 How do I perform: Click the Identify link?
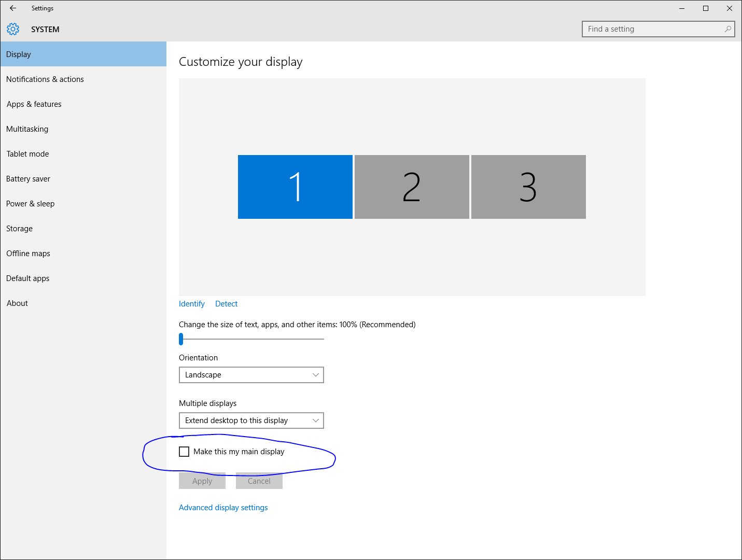192,304
